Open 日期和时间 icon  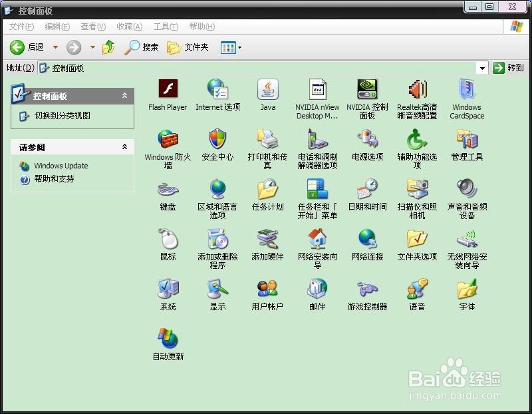pyautogui.click(x=367, y=189)
